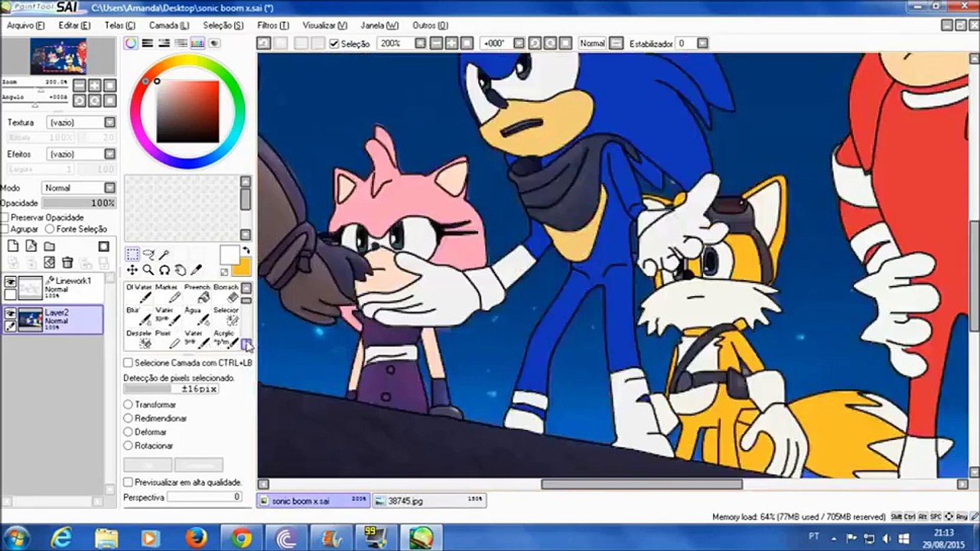Open the Textura dropdown
Image resolution: width=980 pixels, height=551 pixels.
click(109, 122)
